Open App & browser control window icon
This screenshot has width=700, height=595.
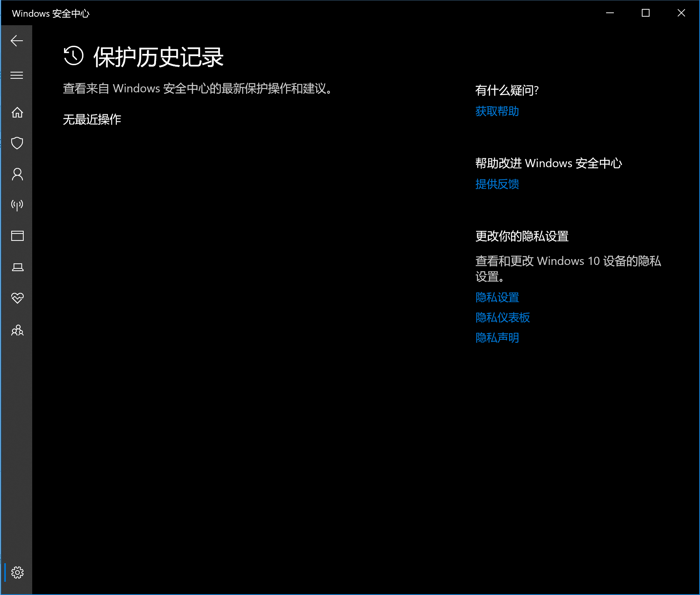point(17,236)
